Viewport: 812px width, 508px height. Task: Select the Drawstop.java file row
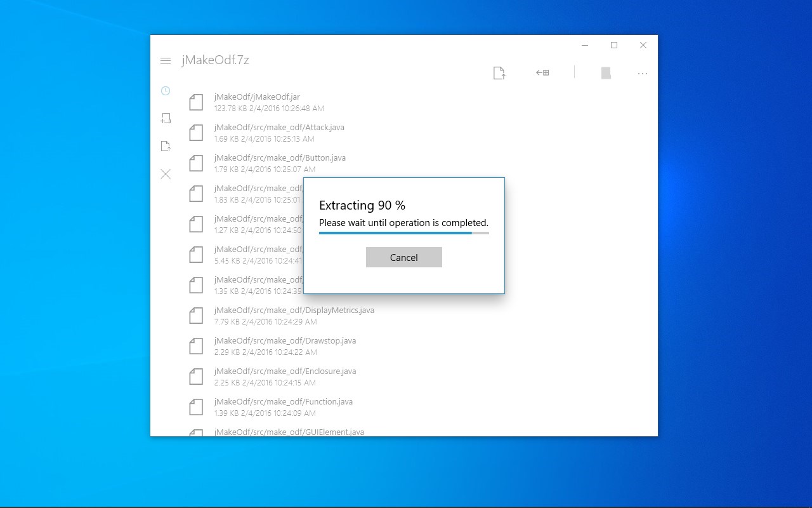[x=419, y=346]
